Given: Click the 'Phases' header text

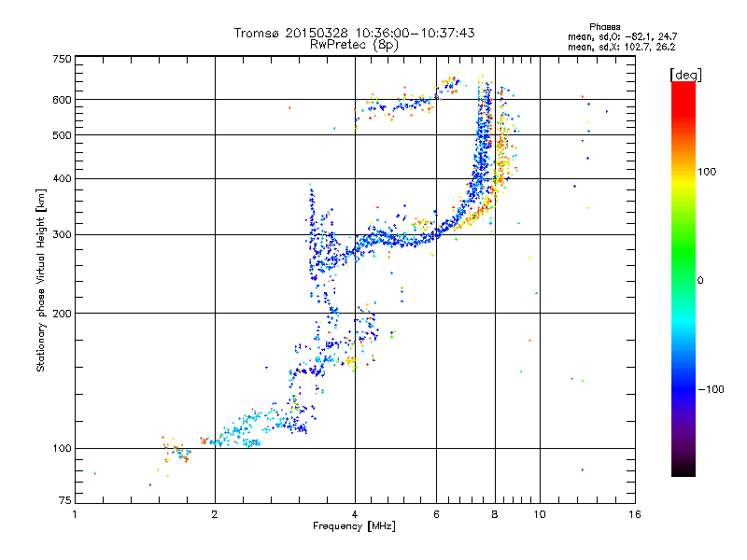Looking at the screenshot, I should (604, 27).
